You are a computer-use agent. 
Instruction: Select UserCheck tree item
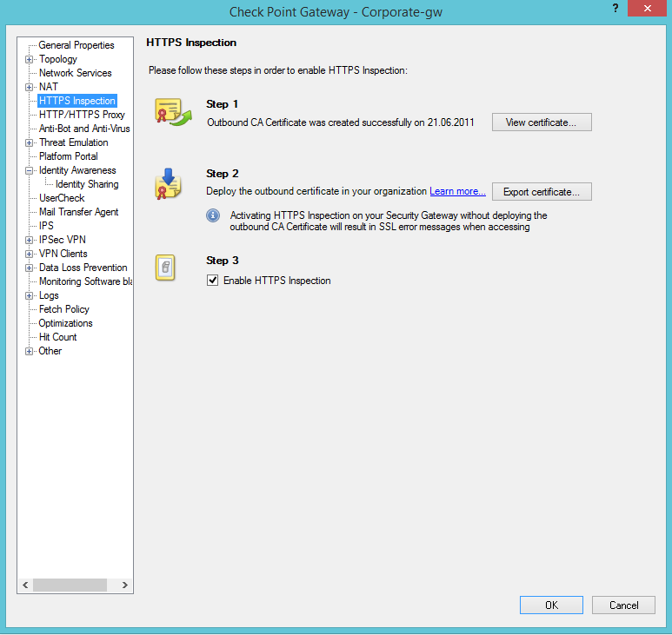(62, 198)
